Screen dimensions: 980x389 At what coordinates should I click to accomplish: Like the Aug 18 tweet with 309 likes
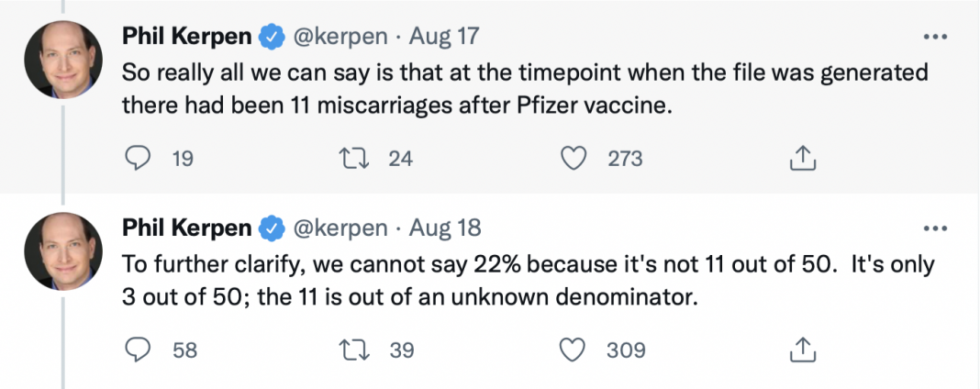click(574, 350)
